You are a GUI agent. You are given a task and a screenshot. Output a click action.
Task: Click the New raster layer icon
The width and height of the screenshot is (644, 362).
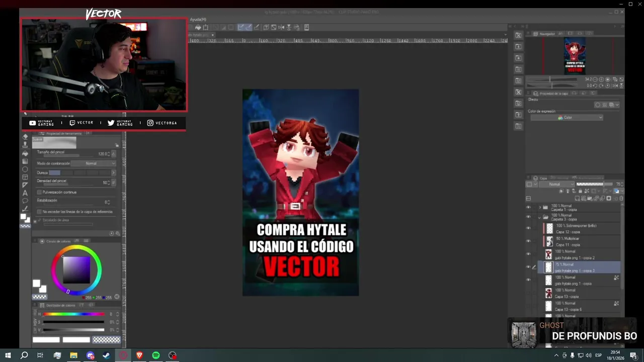click(577, 198)
